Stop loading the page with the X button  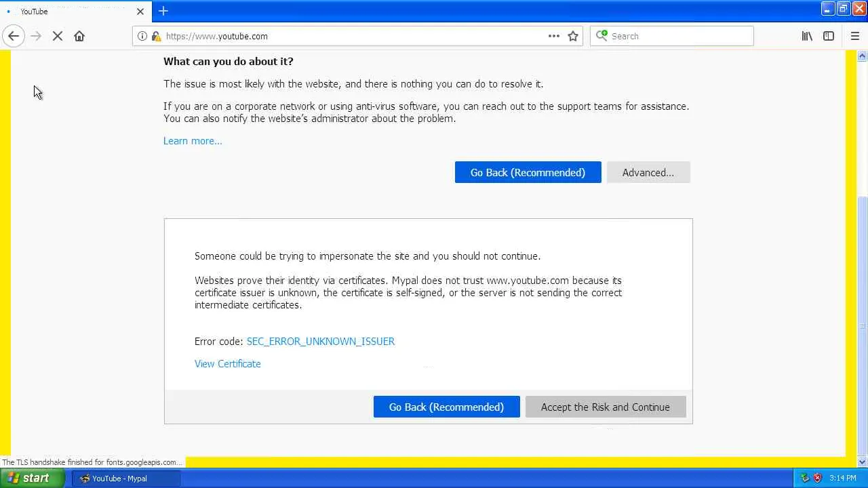click(58, 36)
